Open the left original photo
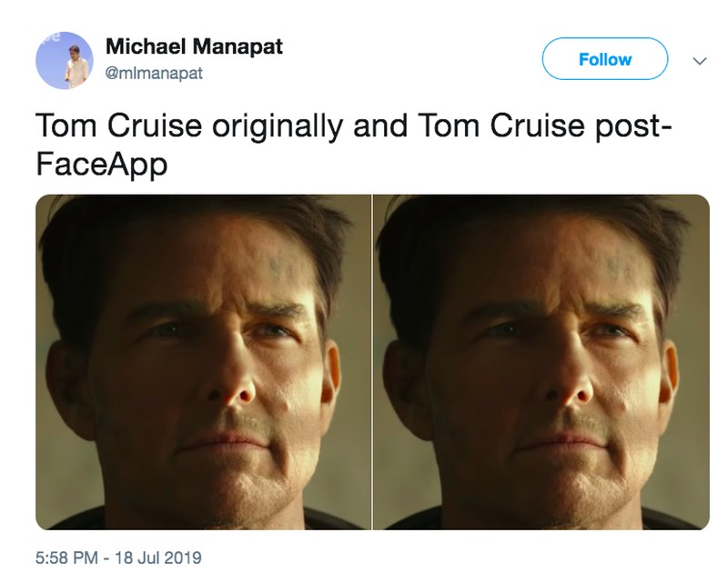The width and height of the screenshot is (728, 583). (x=204, y=362)
